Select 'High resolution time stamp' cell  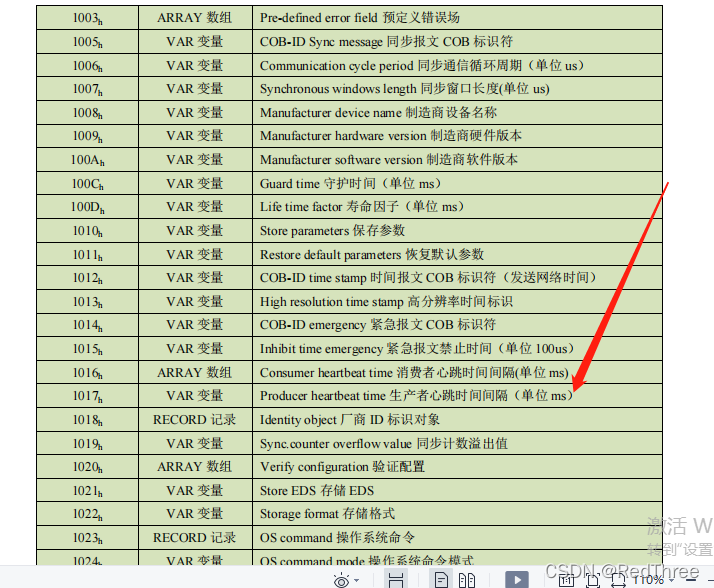coord(457,302)
